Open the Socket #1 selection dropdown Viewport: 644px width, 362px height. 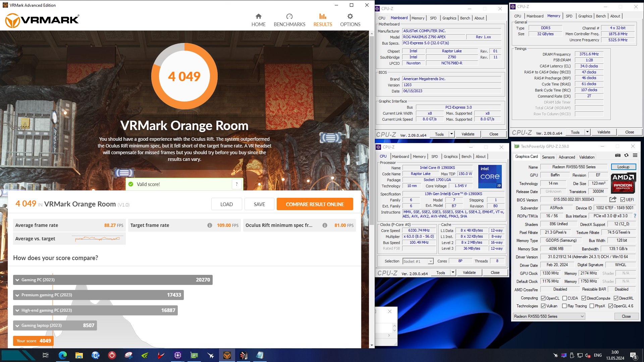coord(418,261)
